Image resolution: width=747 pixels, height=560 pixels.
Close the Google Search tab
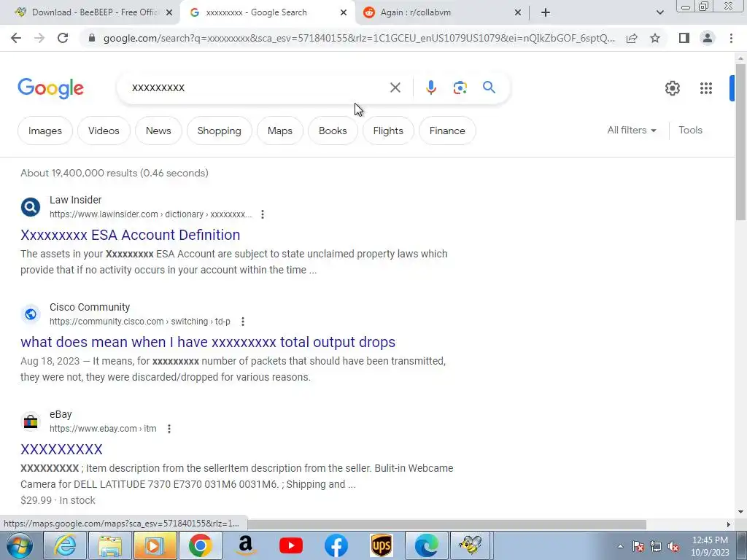(344, 12)
